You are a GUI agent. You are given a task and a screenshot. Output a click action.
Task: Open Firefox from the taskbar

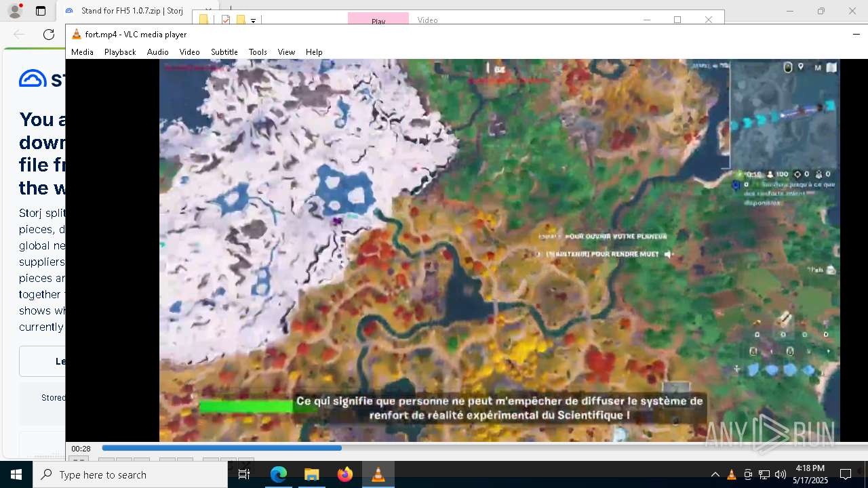click(344, 474)
